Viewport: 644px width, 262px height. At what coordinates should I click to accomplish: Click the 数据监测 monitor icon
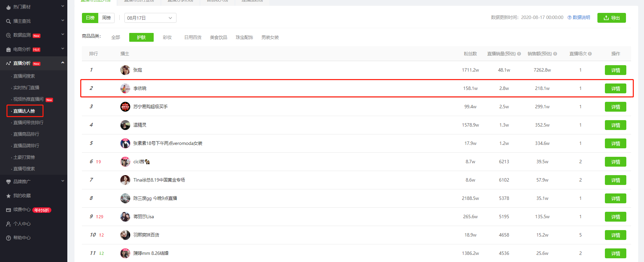[9, 35]
